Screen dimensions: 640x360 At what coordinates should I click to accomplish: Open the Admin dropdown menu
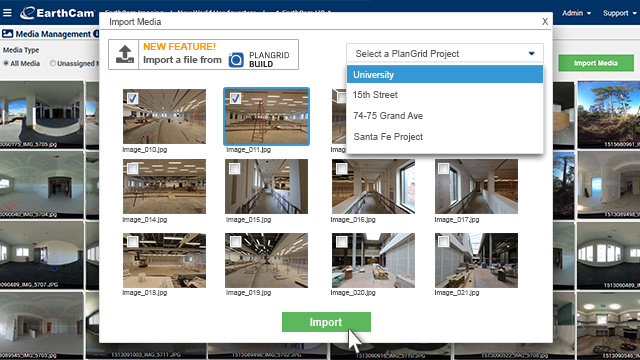[576, 13]
